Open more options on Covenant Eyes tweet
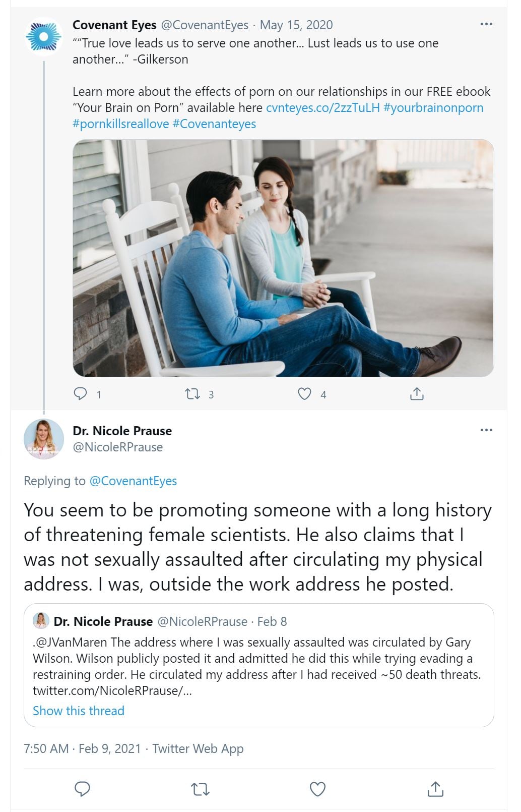This screenshot has height=812, width=521. (486, 24)
